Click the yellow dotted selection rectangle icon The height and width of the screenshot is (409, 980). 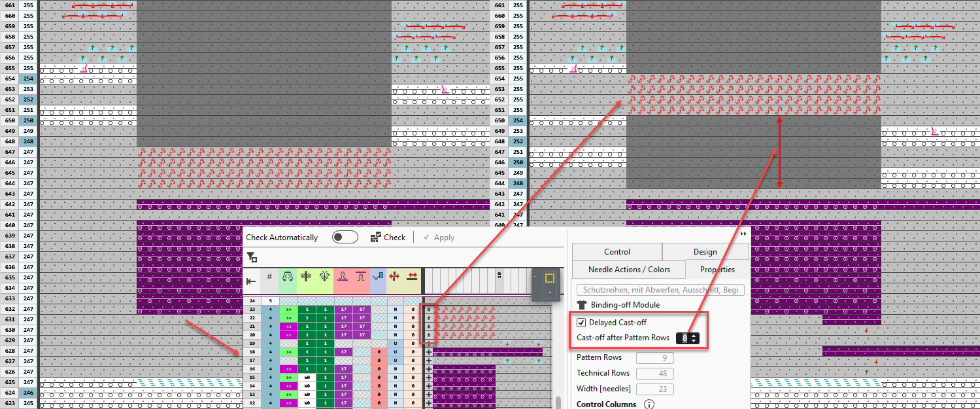[549, 278]
